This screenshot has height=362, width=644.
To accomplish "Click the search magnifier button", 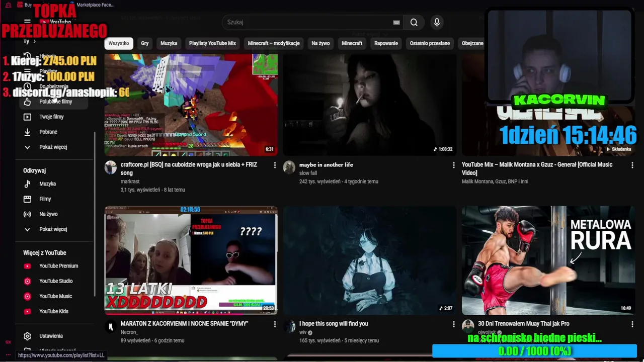I will (x=414, y=22).
